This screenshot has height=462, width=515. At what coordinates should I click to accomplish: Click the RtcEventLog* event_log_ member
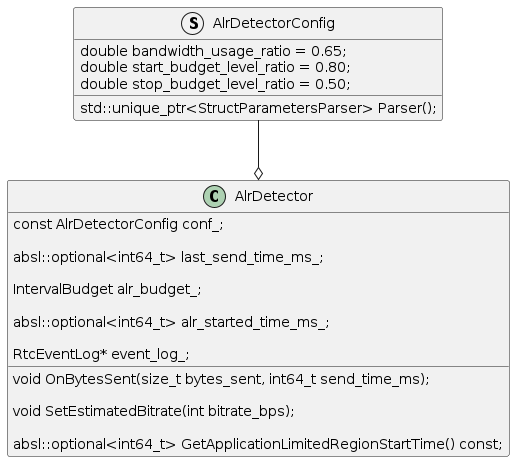click(101, 354)
